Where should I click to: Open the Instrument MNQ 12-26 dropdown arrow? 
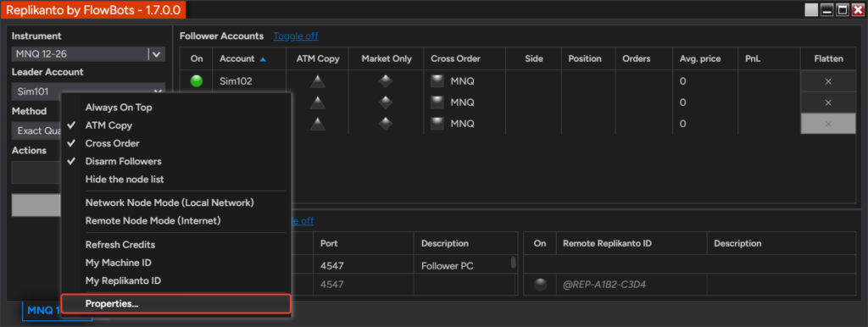pyautogui.click(x=157, y=54)
